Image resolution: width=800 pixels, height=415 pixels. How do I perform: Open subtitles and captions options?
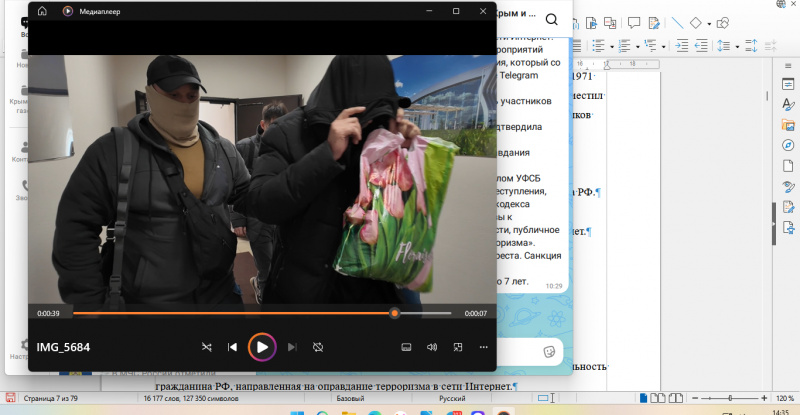click(406, 347)
